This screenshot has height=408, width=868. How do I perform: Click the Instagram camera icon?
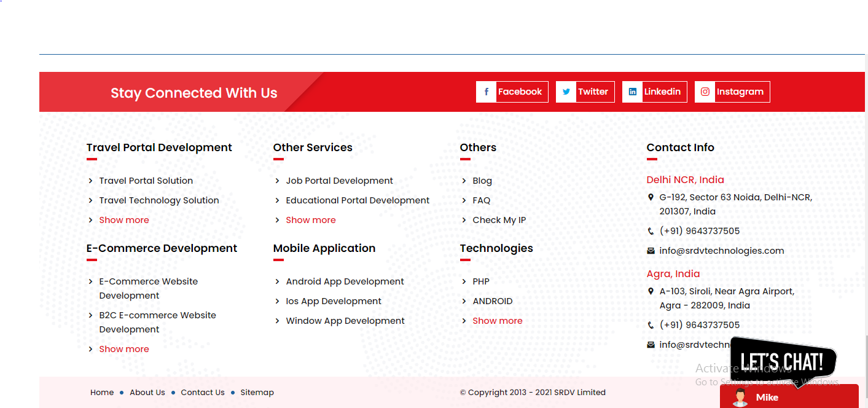pyautogui.click(x=705, y=92)
